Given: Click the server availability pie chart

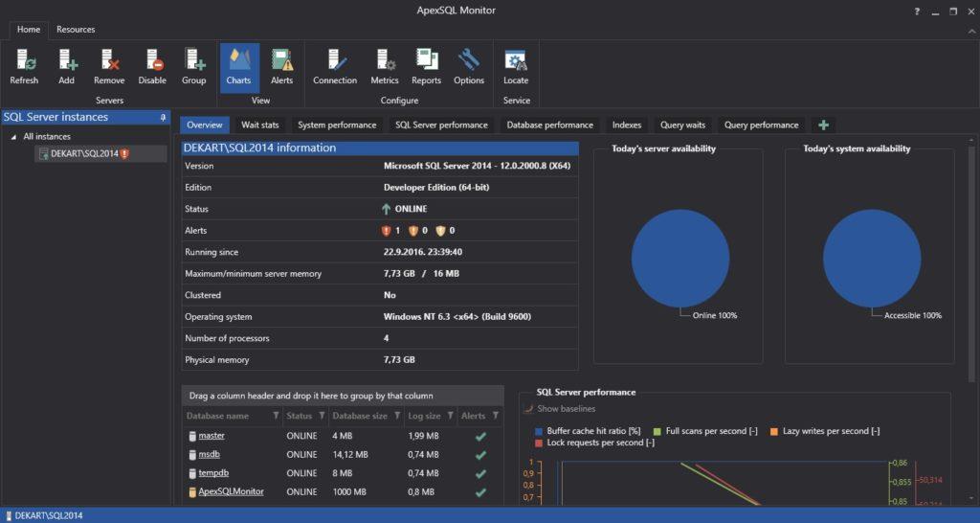Looking at the screenshot, I should pyautogui.click(x=680, y=259).
